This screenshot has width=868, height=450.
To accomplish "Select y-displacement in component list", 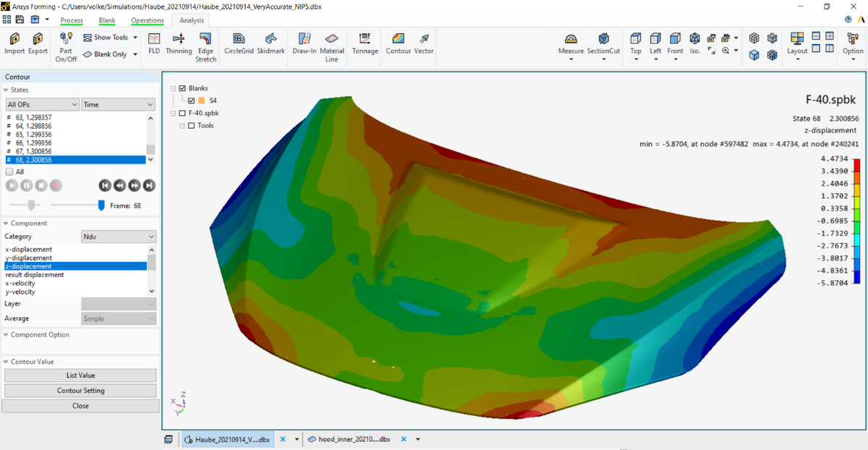I will coord(29,258).
